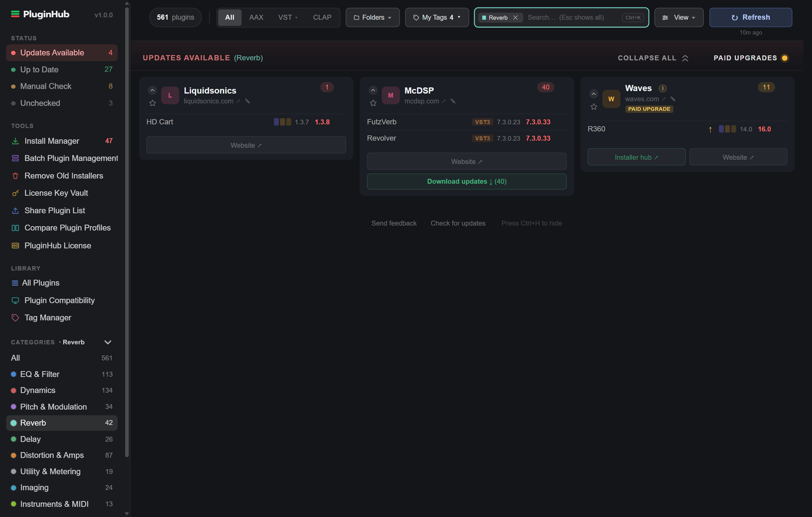This screenshot has width=812, height=517.
Task: Open Compare Plugin Profiles tool
Action: point(62,228)
